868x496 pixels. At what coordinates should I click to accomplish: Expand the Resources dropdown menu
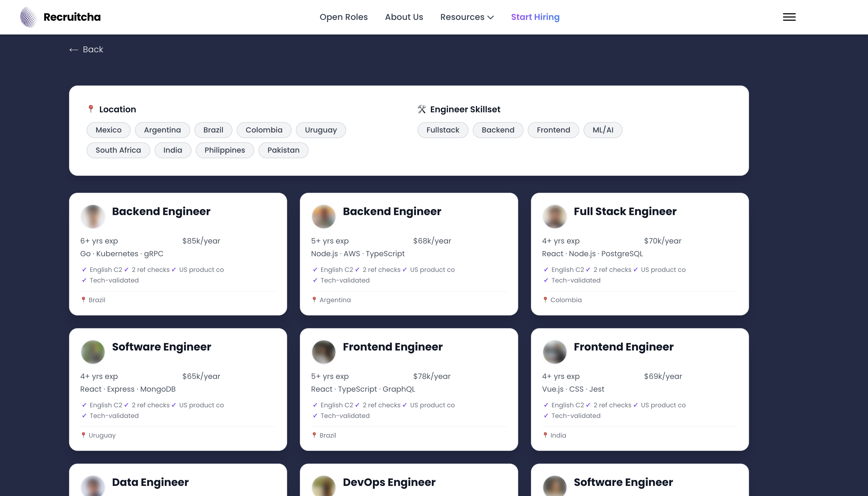pos(462,17)
